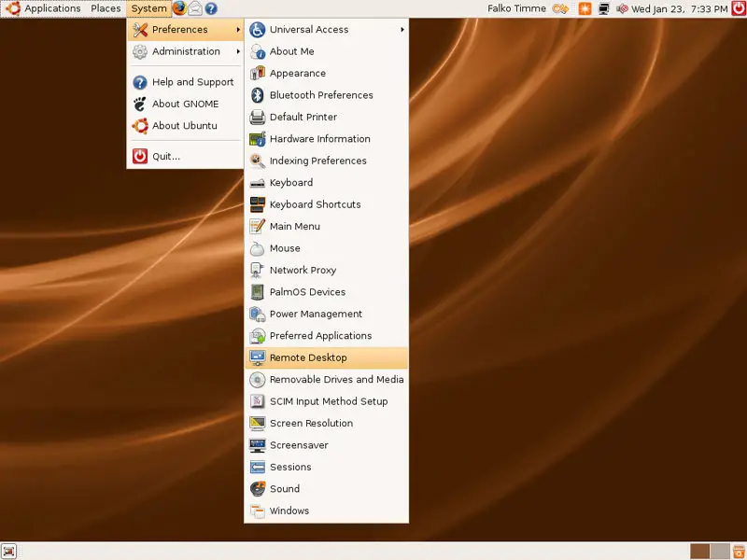The height and width of the screenshot is (560, 747).
Task: Click the red power button in the top panel
Action: point(739,8)
